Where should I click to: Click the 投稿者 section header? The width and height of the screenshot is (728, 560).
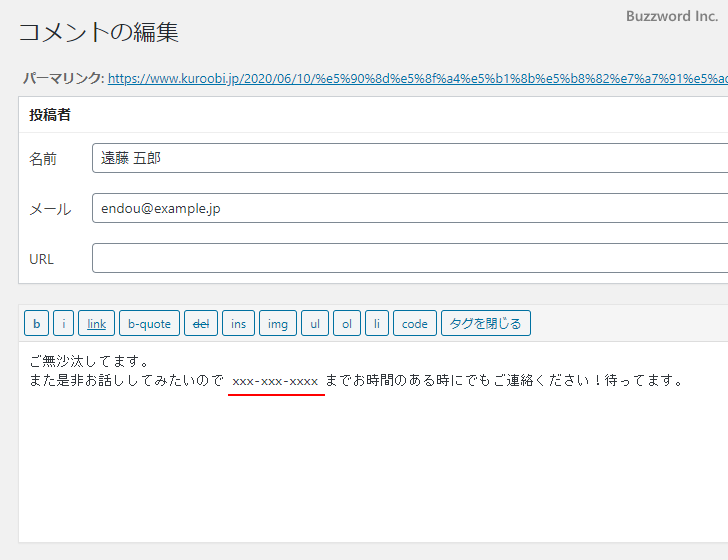tap(50, 115)
